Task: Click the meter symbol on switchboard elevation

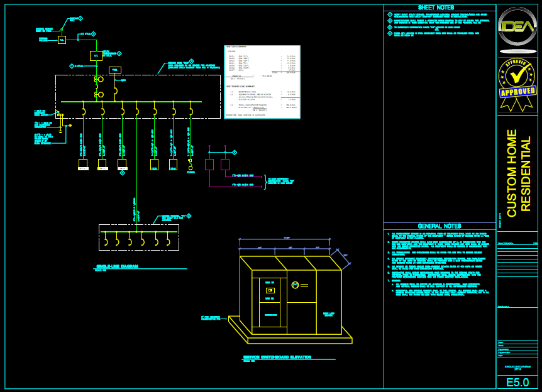Action: [x=295, y=285]
